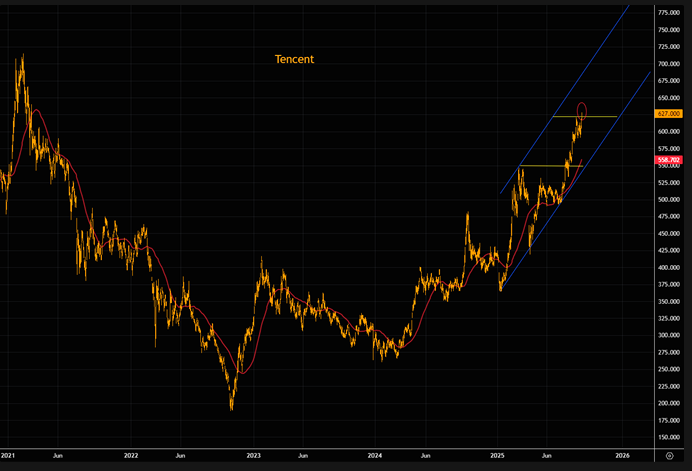The height and width of the screenshot is (471, 692).
Task: Click the 700.000 level on price axis
Action: point(669,63)
